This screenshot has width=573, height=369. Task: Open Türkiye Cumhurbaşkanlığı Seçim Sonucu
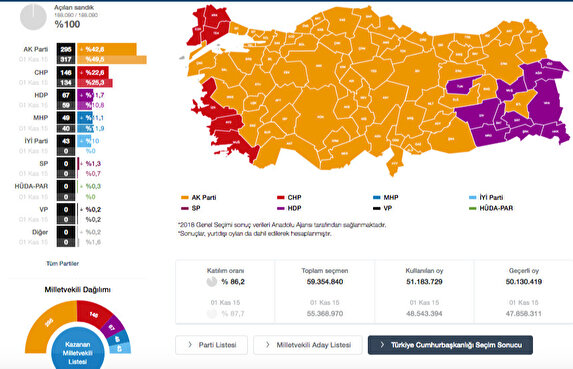point(450,345)
